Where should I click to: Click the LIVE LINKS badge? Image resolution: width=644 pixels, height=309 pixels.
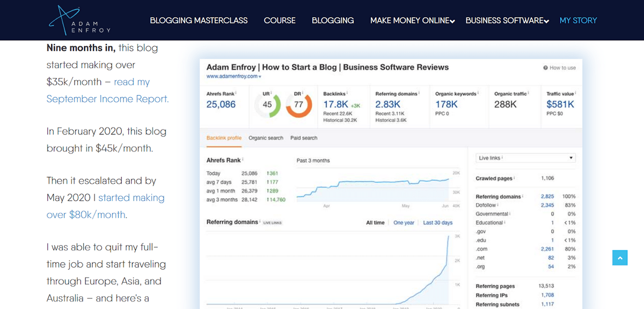tap(273, 222)
